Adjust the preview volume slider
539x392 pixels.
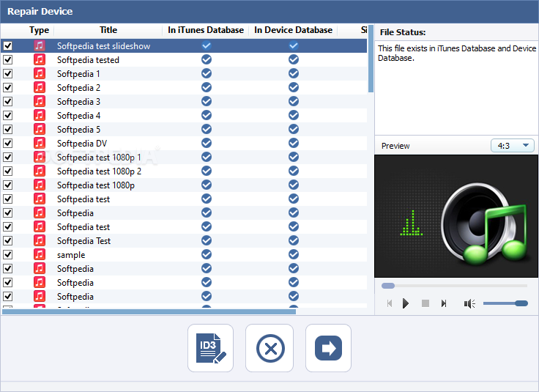click(x=505, y=303)
